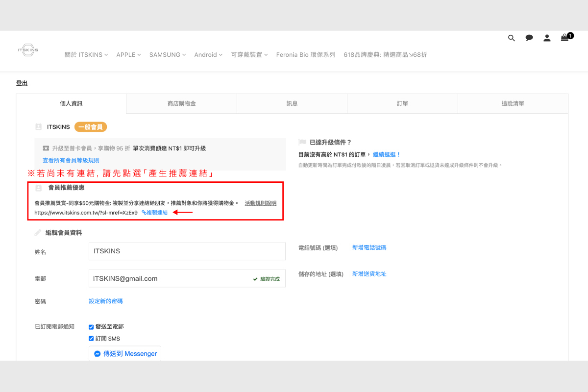
Task: Click the 查看所有會員等級規則 link
Action: point(71,160)
